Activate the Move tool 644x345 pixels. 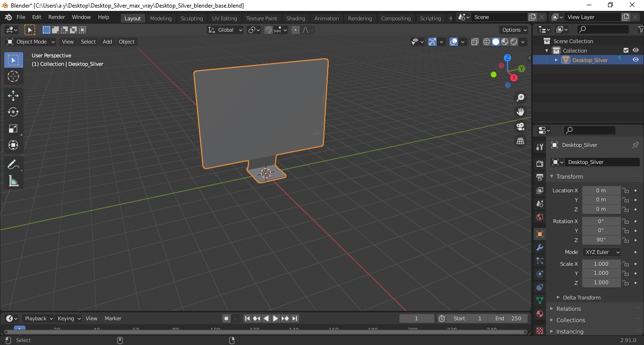click(x=13, y=96)
